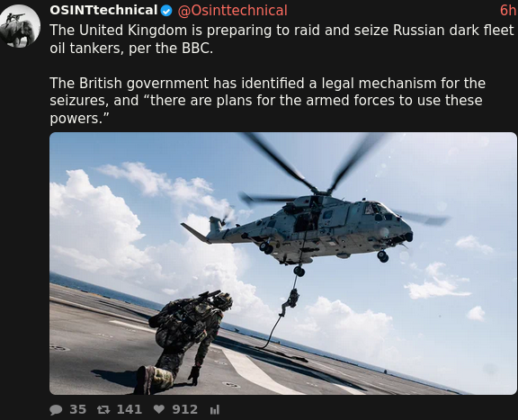The width and height of the screenshot is (518, 420).
Task: Click the tweet text mentioning the BBC
Action: 281,39
